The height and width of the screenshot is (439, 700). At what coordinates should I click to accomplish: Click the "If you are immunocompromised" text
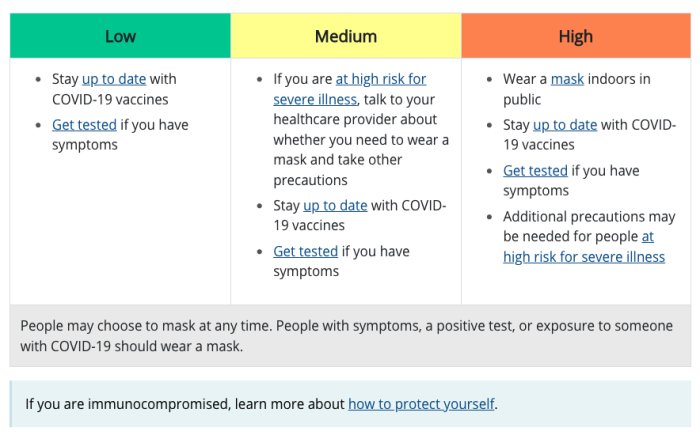185,404
